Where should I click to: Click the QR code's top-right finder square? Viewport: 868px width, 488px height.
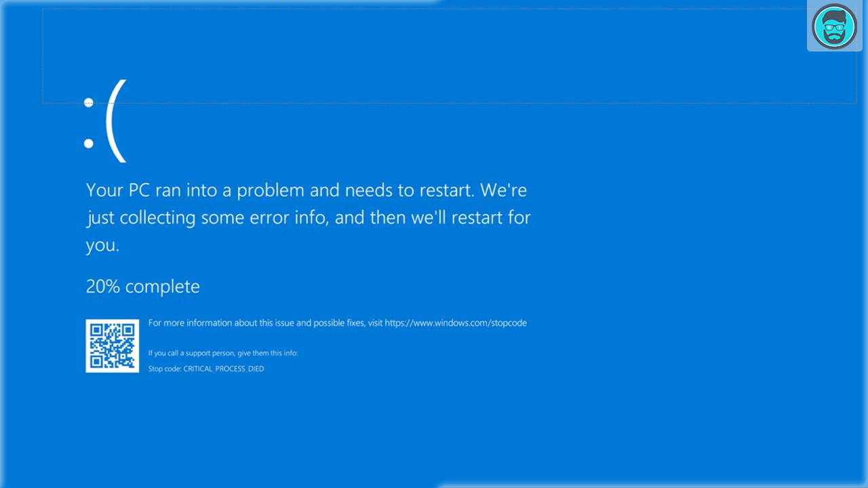point(128,330)
